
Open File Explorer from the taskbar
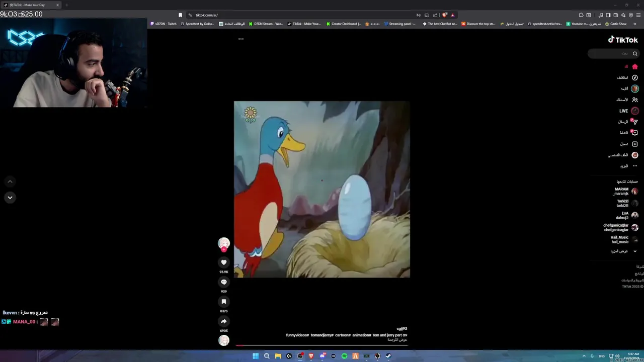[278, 356]
